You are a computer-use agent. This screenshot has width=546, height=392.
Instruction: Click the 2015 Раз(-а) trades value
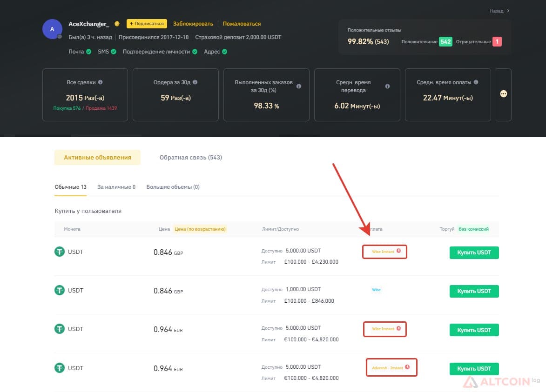pos(85,98)
